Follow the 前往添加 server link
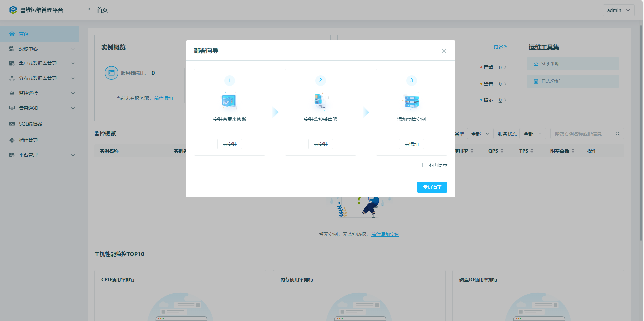 pyautogui.click(x=163, y=99)
